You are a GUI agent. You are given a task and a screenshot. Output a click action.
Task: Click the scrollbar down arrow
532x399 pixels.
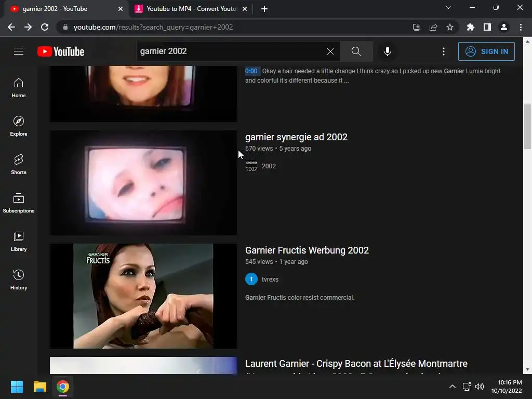point(527,369)
